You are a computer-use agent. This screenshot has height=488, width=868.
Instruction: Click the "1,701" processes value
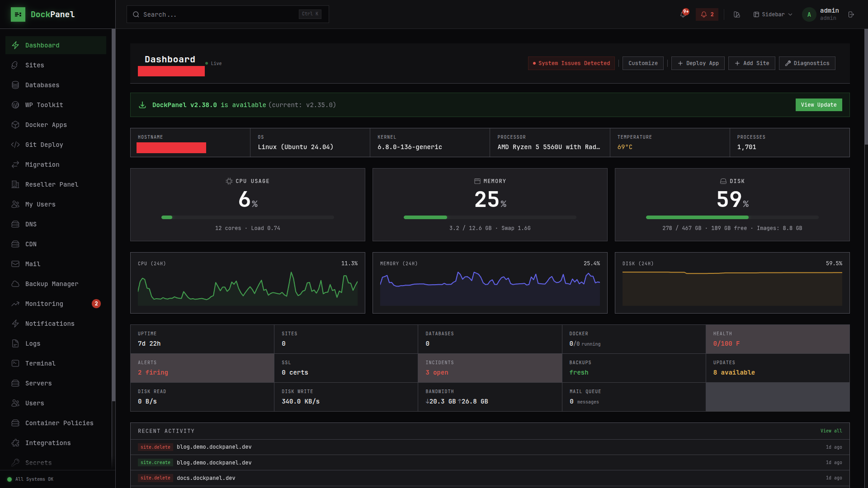(746, 147)
